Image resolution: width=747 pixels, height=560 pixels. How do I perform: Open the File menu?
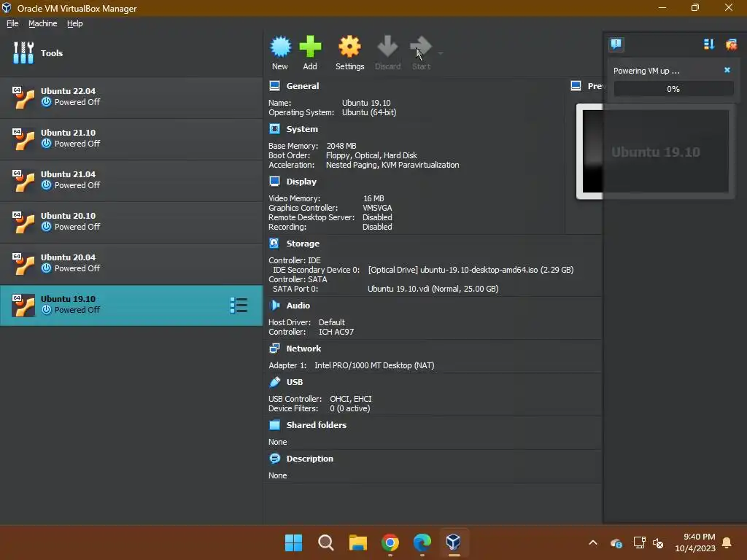click(12, 23)
